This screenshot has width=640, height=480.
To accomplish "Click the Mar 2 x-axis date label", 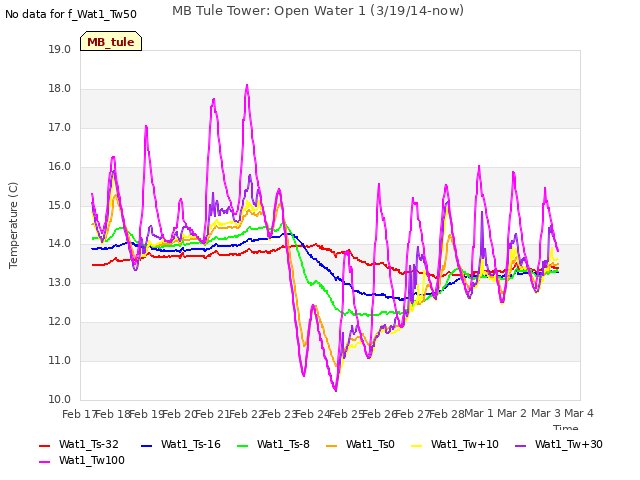I will [512, 413].
